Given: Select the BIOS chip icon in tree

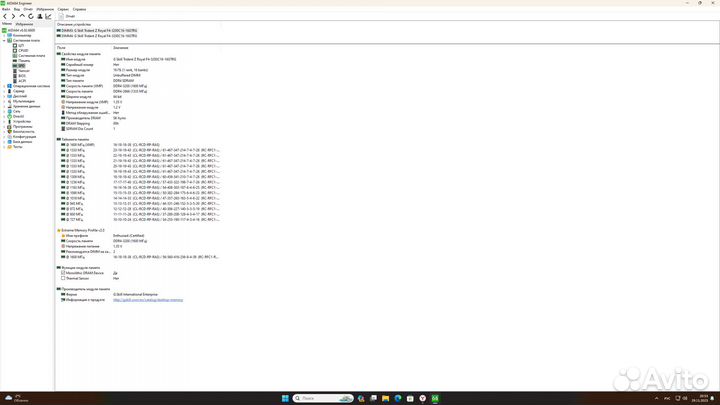Looking at the screenshot, I should [15, 76].
